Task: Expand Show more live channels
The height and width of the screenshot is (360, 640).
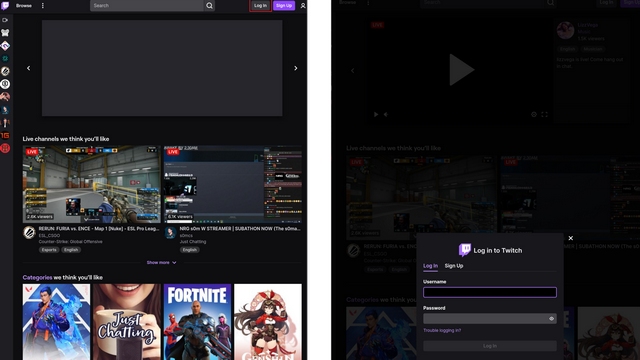Action: pyautogui.click(x=162, y=262)
